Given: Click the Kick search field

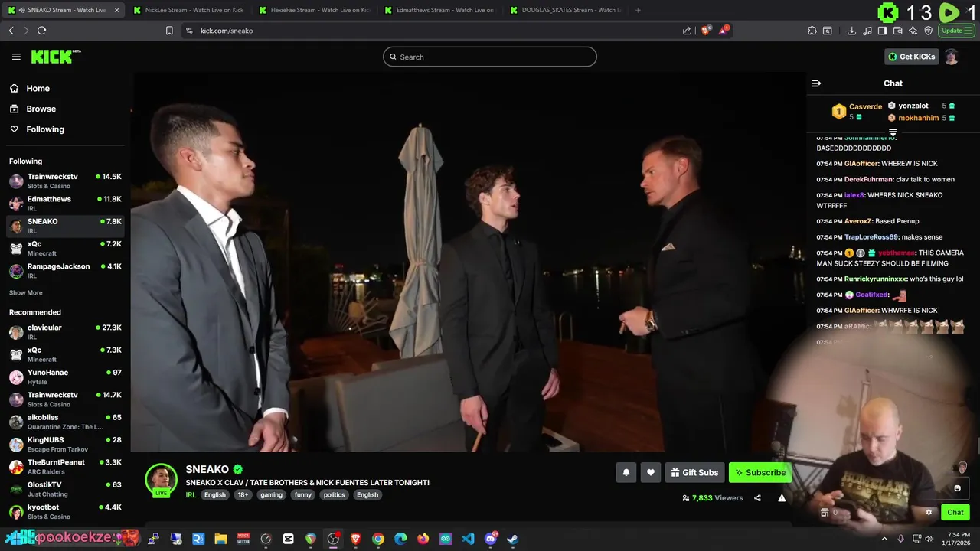Looking at the screenshot, I should [490, 57].
